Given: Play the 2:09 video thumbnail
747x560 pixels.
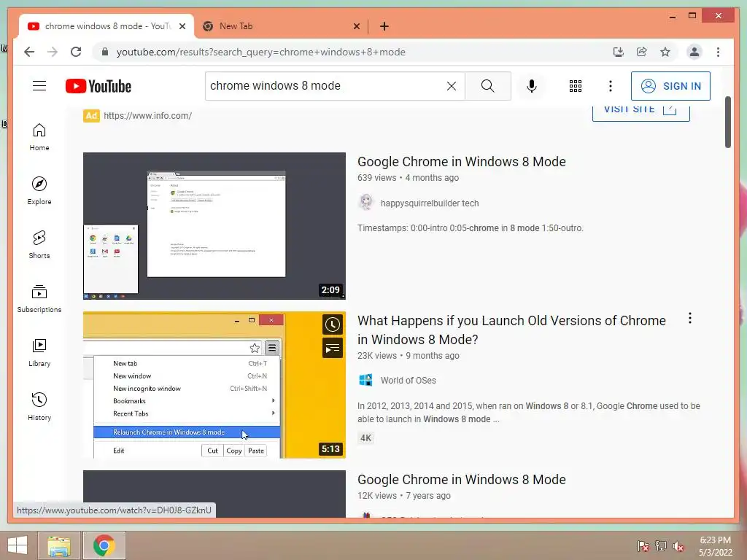Looking at the screenshot, I should (214, 226).
